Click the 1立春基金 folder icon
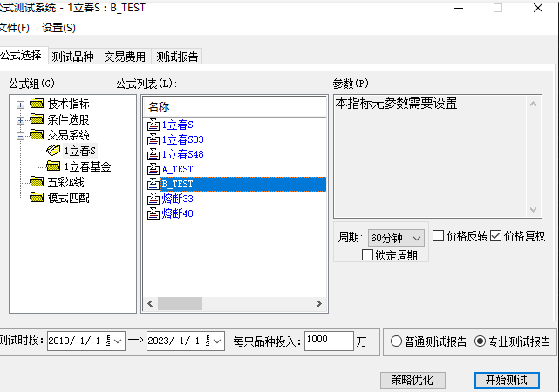 (x=53, y=166)
